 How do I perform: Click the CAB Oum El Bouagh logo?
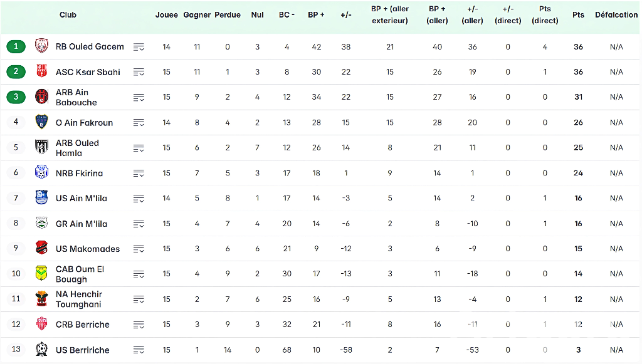click(x=41, y=274)
